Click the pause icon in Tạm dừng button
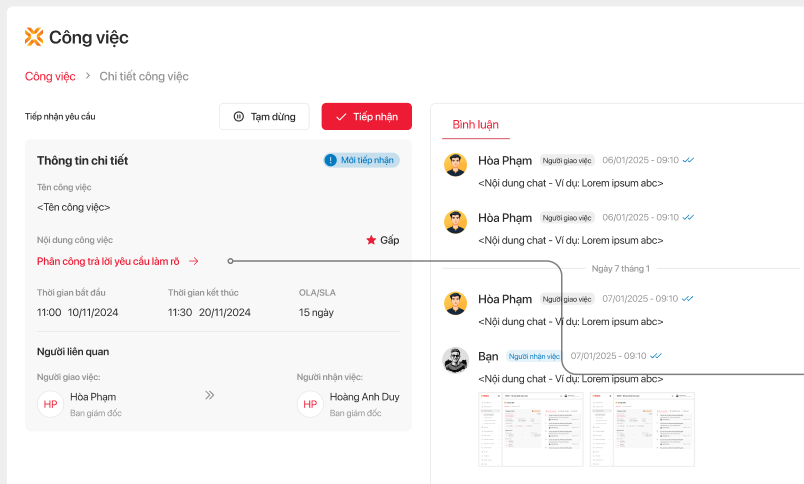Screen dimensions: 804x484 tap(238, 117)
